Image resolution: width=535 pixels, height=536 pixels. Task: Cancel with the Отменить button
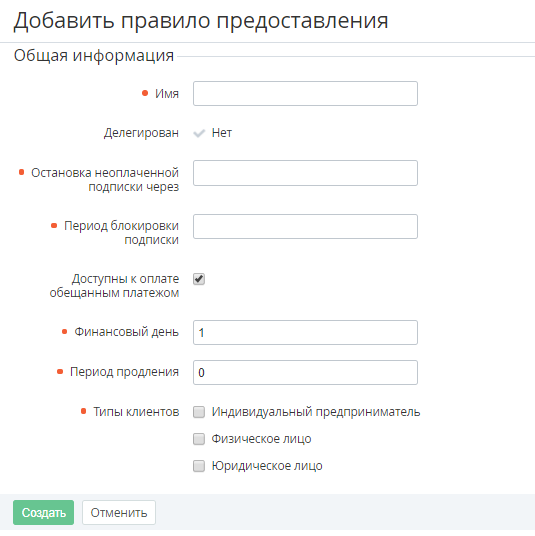coord(119,512)
